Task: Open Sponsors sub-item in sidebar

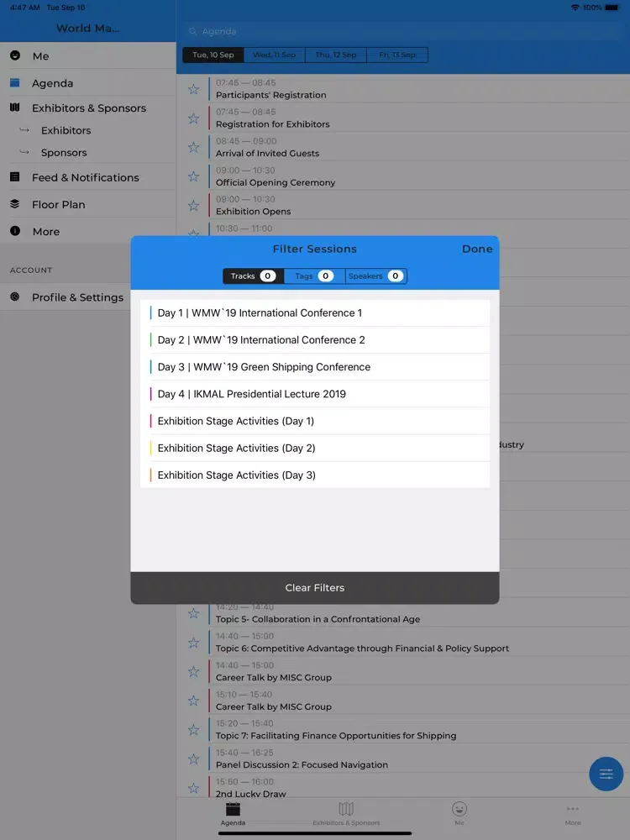Action: pyautogui.click(x=88, y=153)
